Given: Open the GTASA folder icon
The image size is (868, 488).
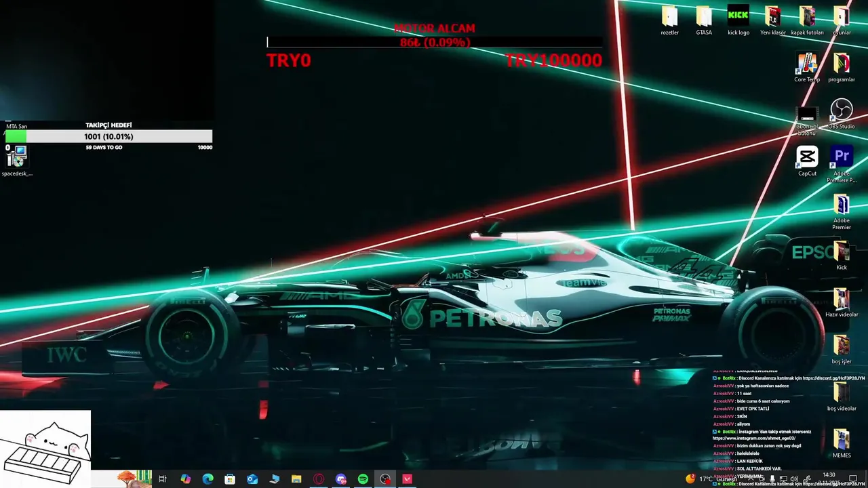Looking at the screenshot, I should pos(704,20).
